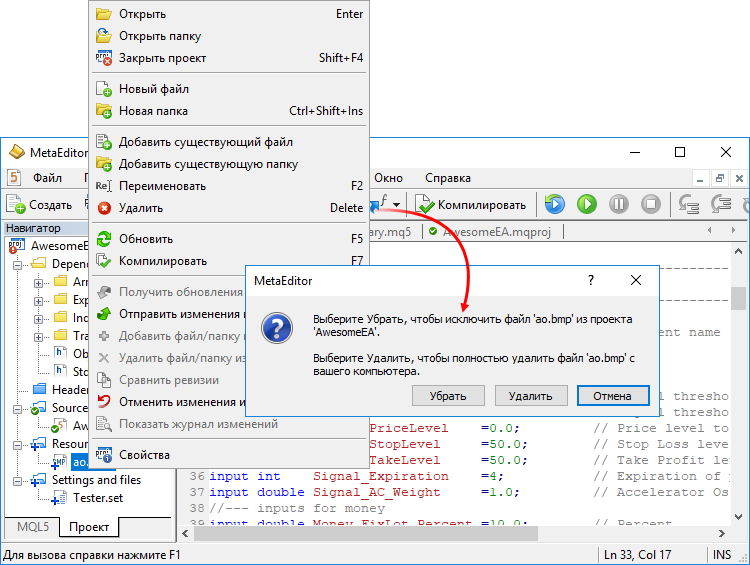Select Переименовать in context menu
The image size is (750, 565).
229,186
